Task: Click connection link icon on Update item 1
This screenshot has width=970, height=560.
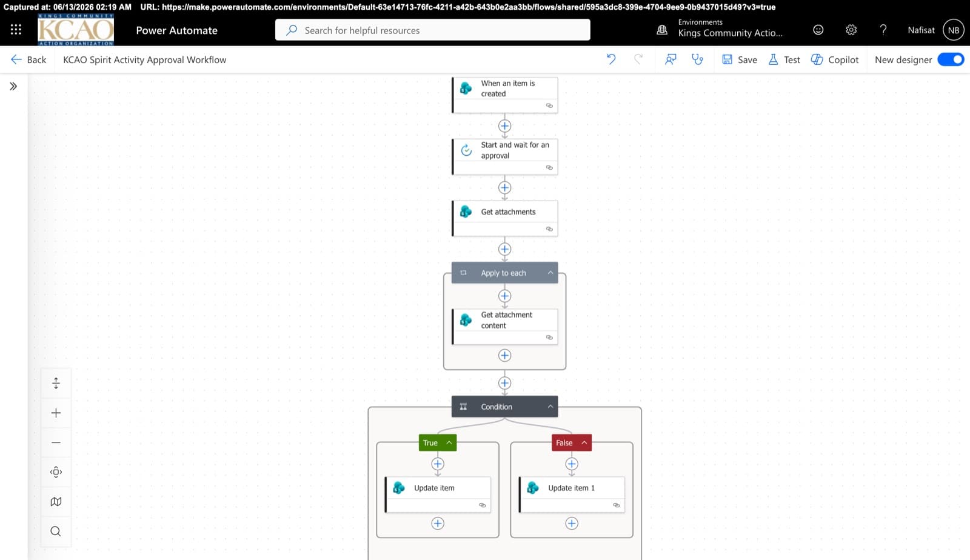Action: pyautogui.click(x=617, y=505)
